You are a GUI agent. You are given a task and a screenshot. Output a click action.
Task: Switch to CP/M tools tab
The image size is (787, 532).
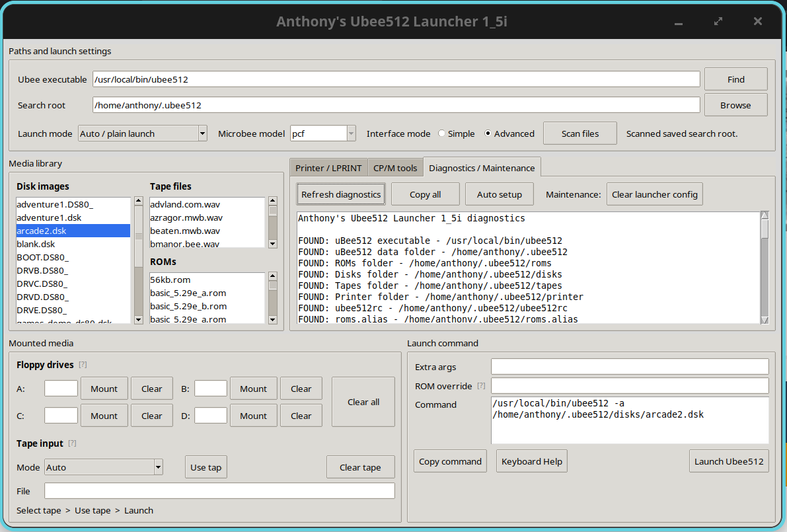395,168
